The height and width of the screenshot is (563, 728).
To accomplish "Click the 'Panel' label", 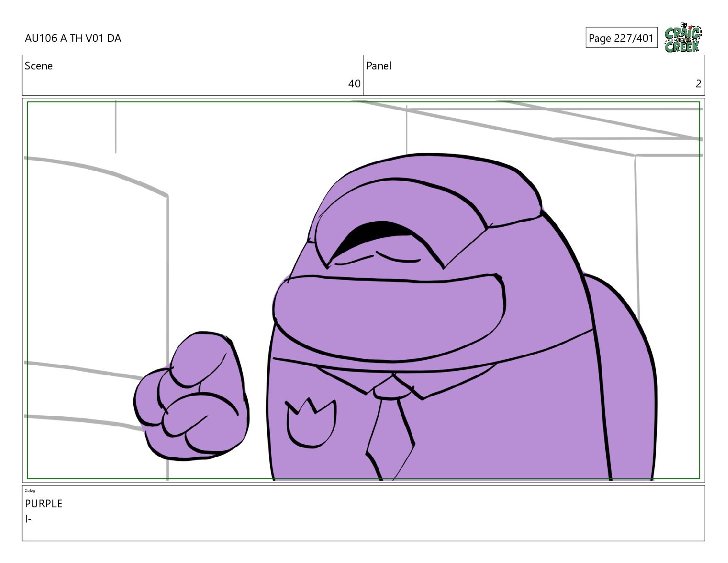I will click(x=379, y=66).
